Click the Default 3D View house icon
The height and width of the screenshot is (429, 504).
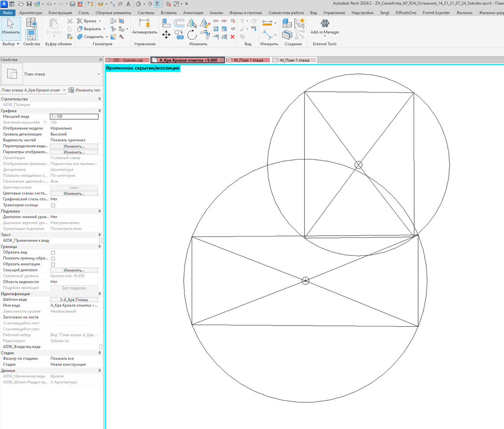coord(138,4)
